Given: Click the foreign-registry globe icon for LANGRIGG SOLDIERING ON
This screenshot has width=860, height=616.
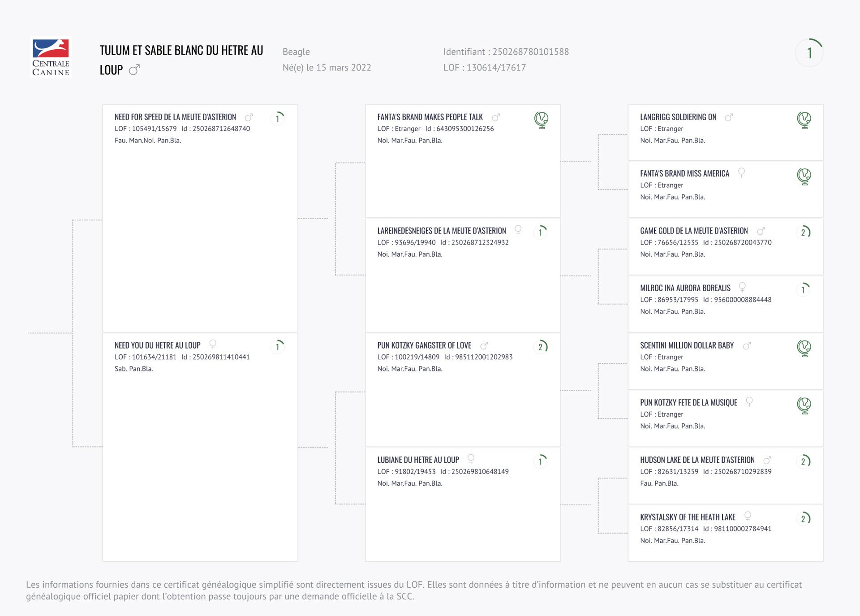Looking at the screenshot, I should [x=804, y=120].
